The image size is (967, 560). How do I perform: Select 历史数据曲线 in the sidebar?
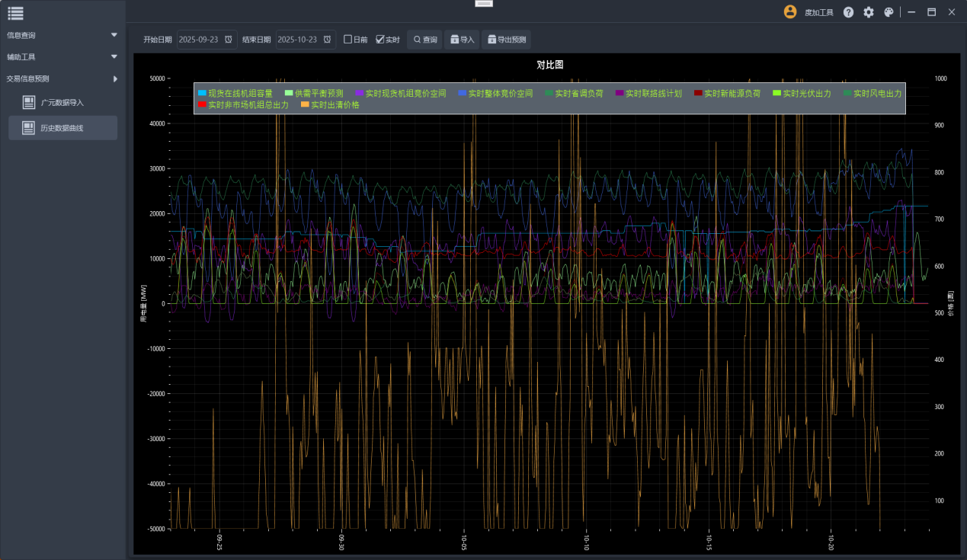click(62, 128)
